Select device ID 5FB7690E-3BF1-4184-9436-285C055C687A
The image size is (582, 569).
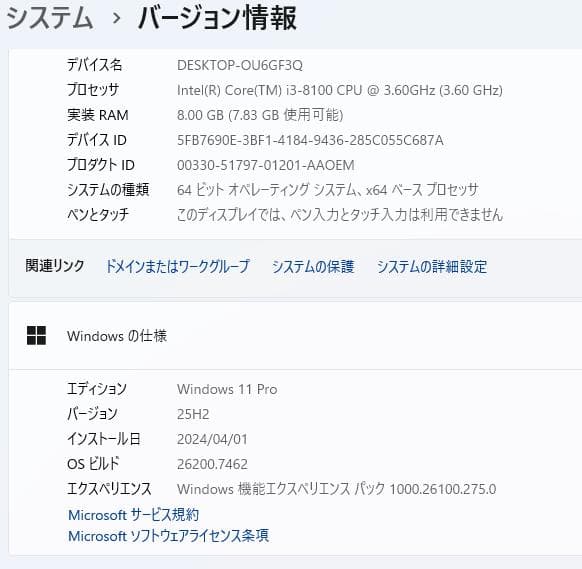310,140
